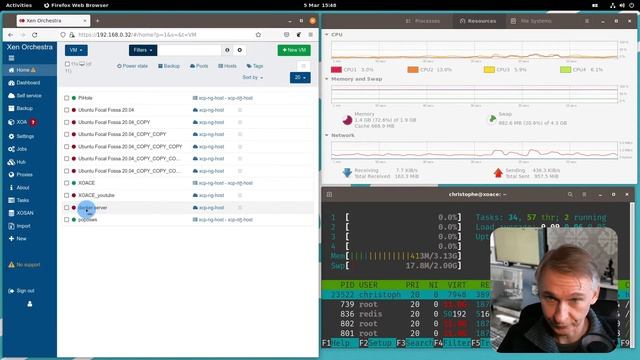Screen dimensions: 640x360
Task: Click the filter help icon beside the search box
Action: coord(227,50)
